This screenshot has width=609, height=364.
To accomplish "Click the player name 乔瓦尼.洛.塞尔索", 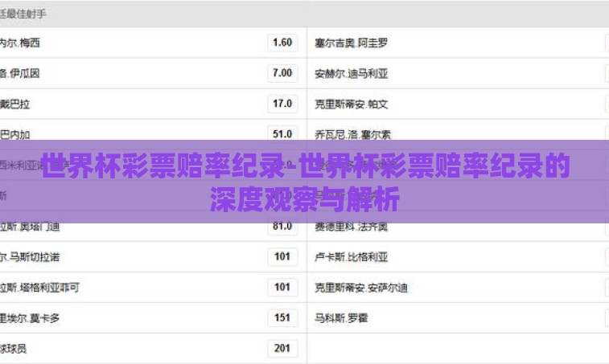I will coord(352,135).
